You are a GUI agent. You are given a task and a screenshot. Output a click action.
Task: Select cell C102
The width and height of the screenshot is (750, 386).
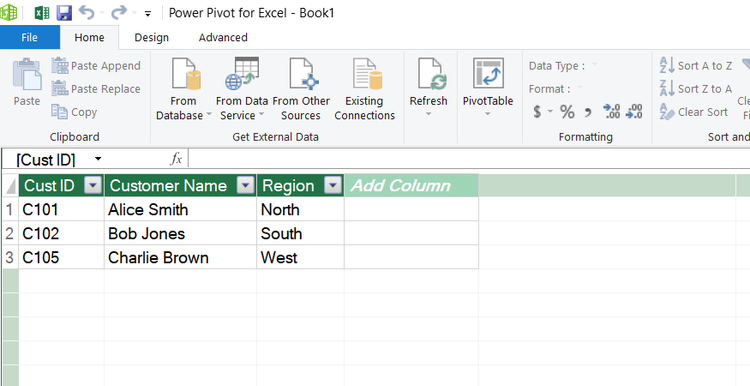point(61,233)
